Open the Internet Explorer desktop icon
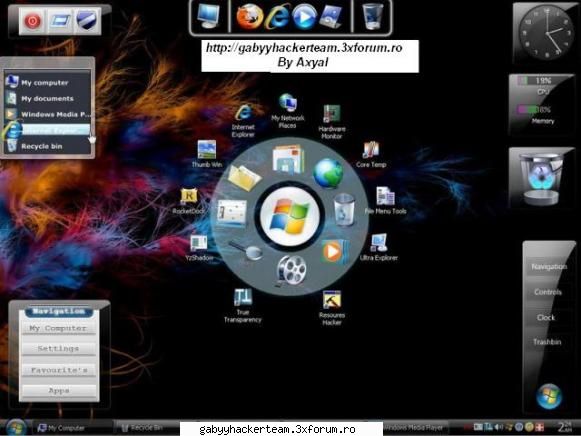Viewport: 581px width, 436px height. (243, 121)
